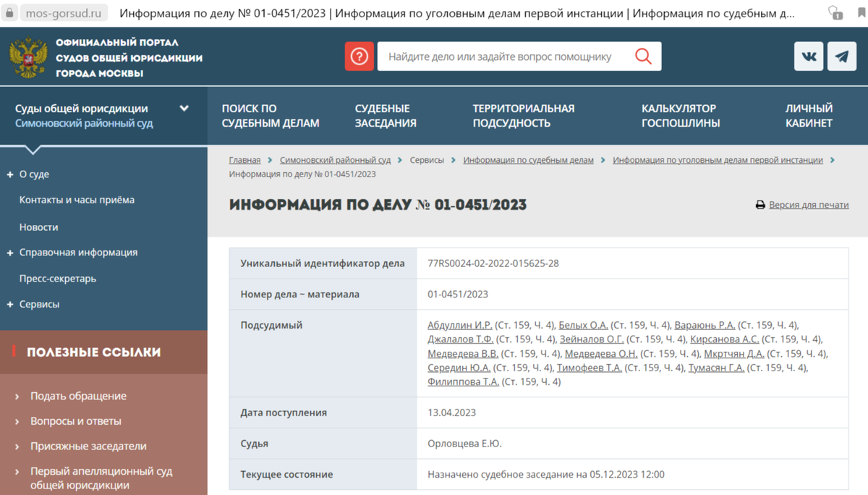The image size is (868, 495).
Task: Open the Вопросы и ответы useful link
Action: pyautogui.click(x=76, y=421)
